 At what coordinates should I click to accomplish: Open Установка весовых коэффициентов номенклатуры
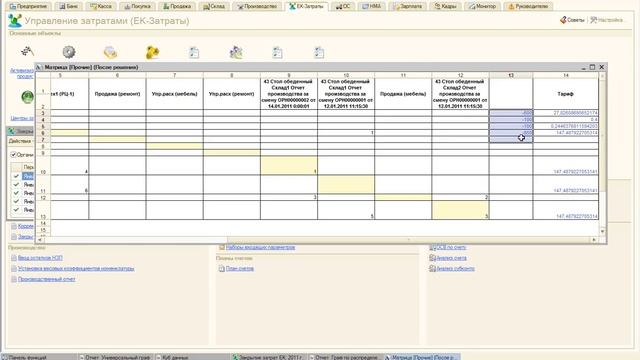pyautogui.click(x=76, y=269)
